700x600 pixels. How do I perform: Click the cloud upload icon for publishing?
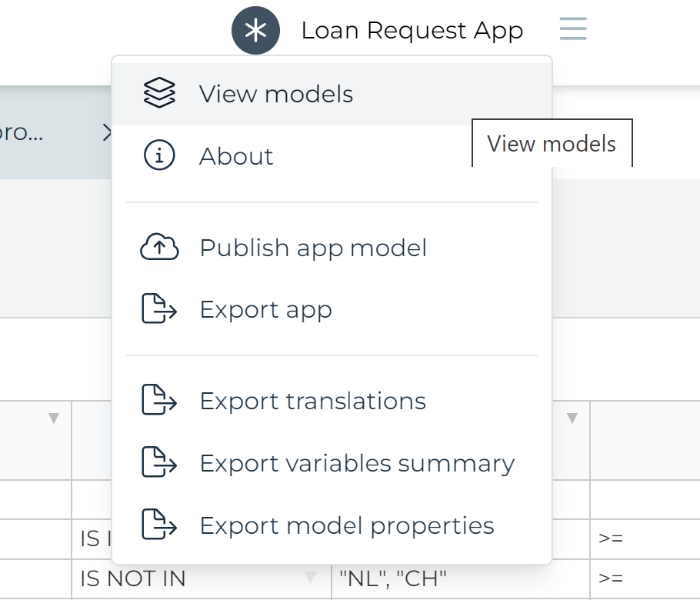(158, 248)
